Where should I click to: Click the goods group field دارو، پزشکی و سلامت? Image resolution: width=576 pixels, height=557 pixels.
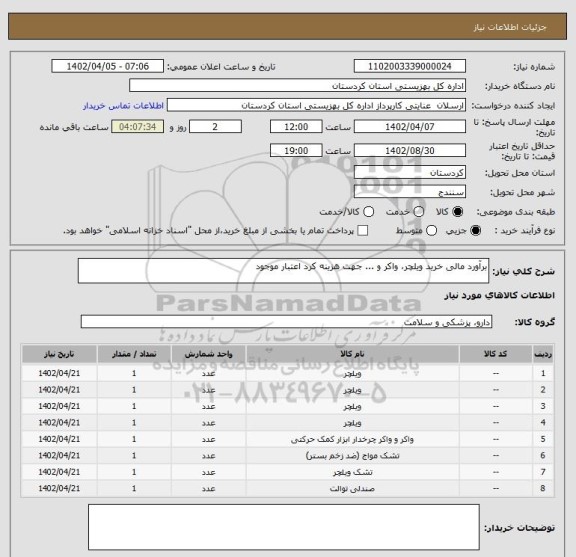click(x=286, y=322)
